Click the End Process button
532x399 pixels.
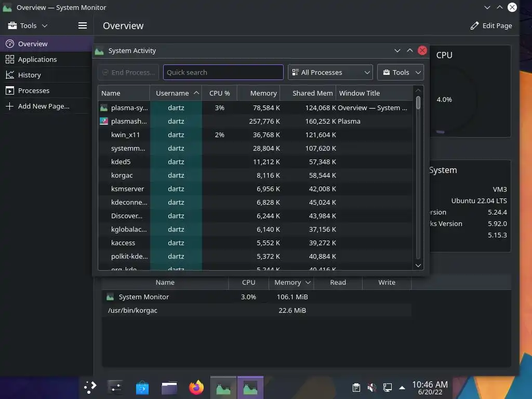[x=129, y=72]
